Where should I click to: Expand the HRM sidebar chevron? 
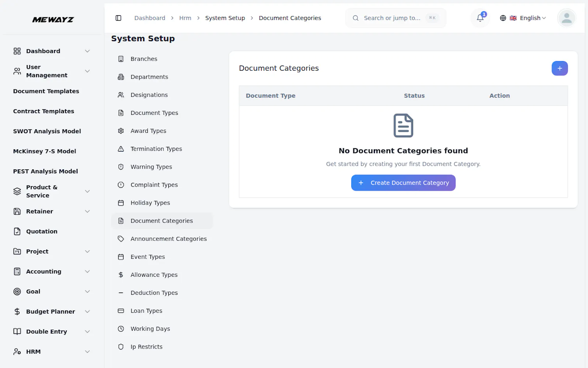[87, 352]
